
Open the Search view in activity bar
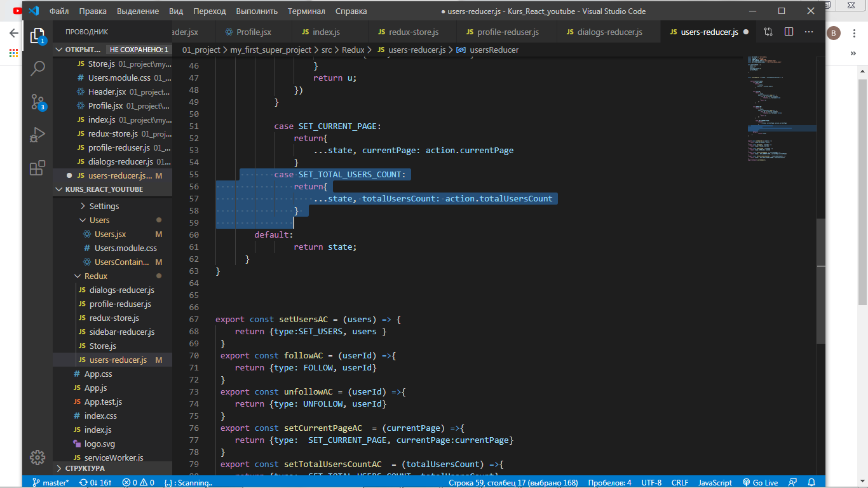37,69
